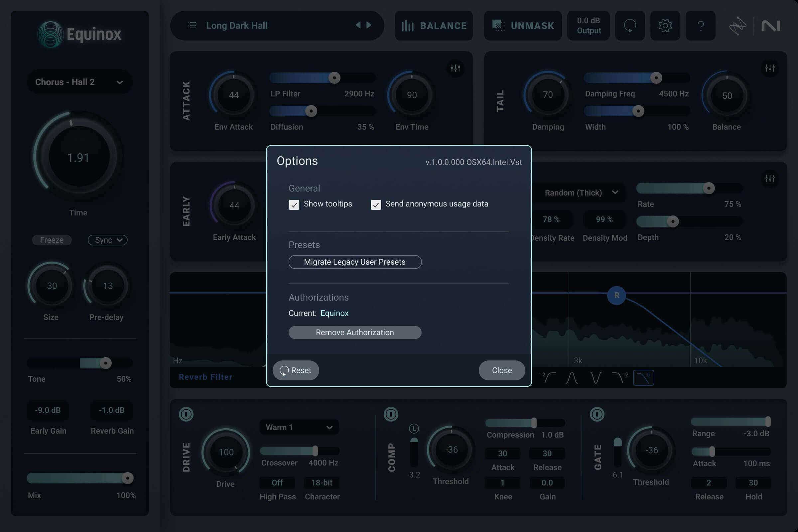Uncheck Send anonymous usage data
The width and height of the screenshot is (798, 532).
376,204
